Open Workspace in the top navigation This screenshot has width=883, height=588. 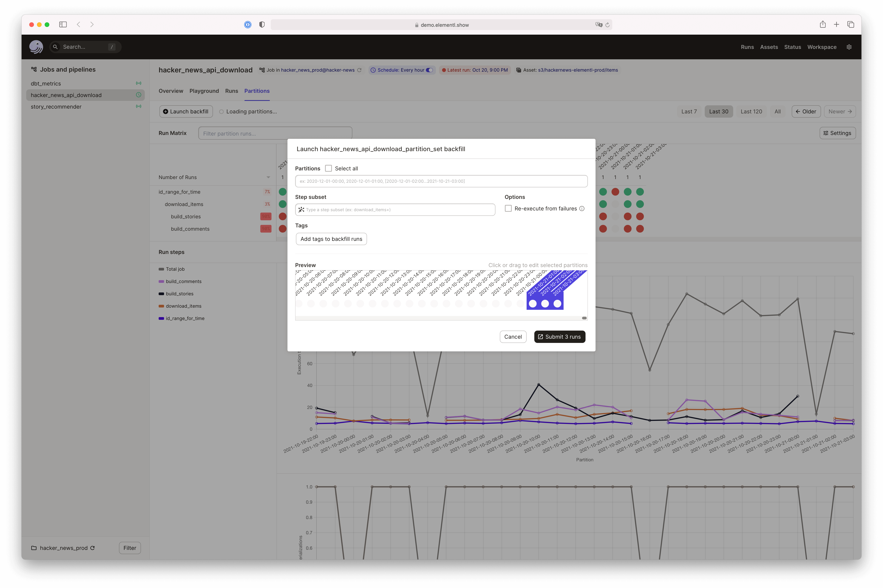[x=822, y=47]
